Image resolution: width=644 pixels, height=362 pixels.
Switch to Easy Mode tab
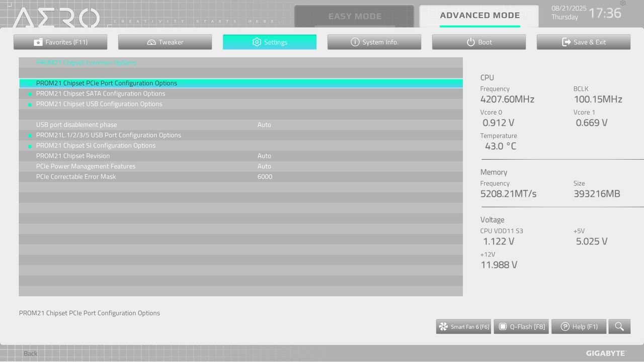point(355,16)
